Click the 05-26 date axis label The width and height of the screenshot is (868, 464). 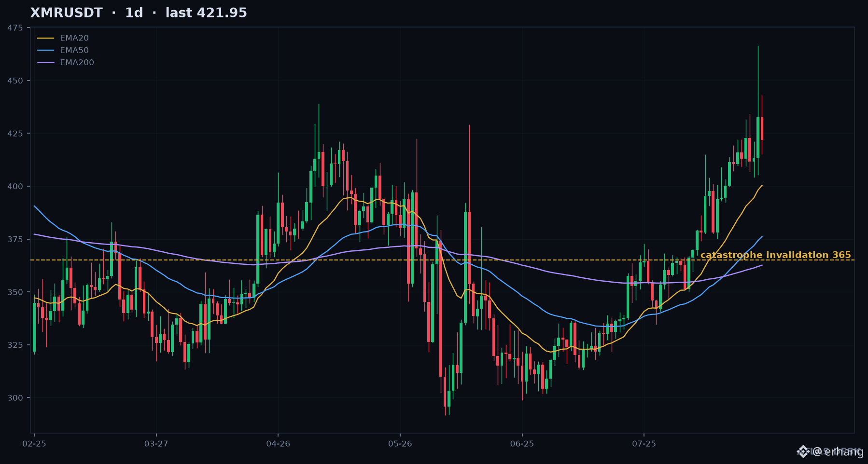pos(400,444)
